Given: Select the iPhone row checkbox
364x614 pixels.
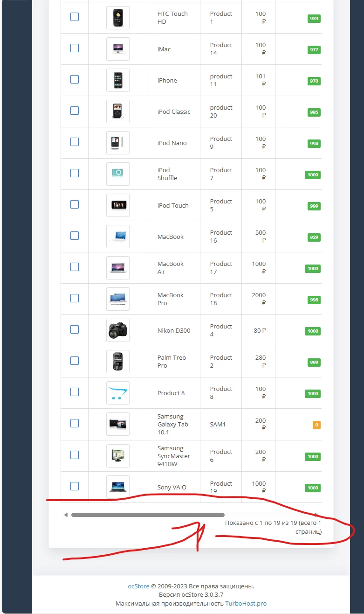Looking at the screenshot, I should click(75, 79).
